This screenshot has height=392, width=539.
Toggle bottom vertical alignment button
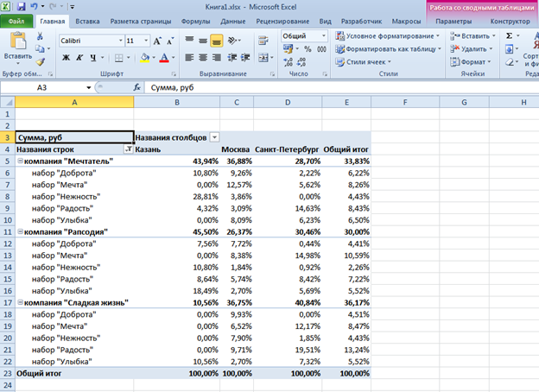pyautogui.click(x=216, y=40)
